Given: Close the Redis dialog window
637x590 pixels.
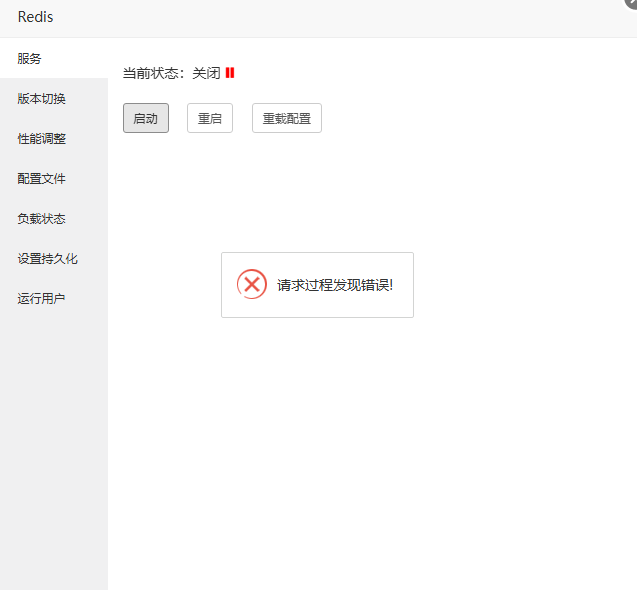Looking at the screenshot, I should click(x=631, y=3).
